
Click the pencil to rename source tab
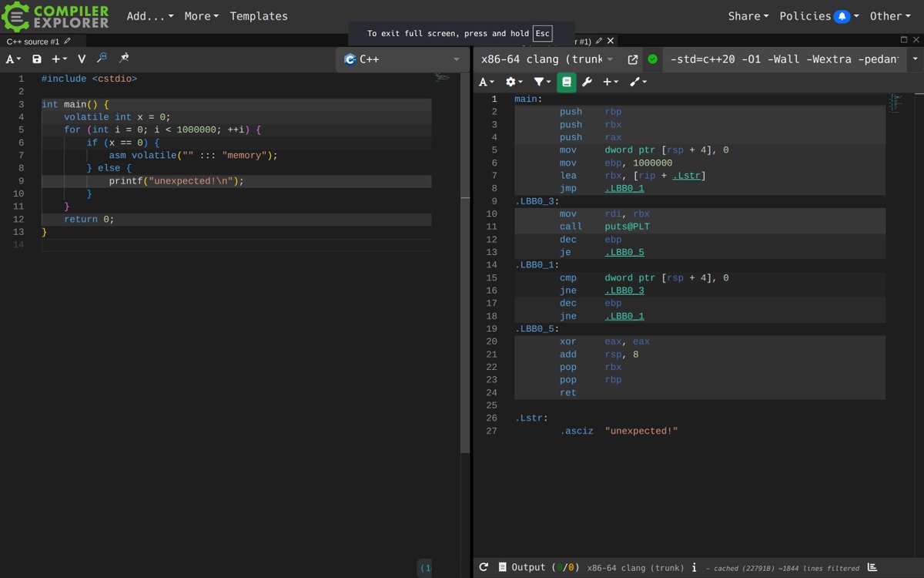click(68, 41)
